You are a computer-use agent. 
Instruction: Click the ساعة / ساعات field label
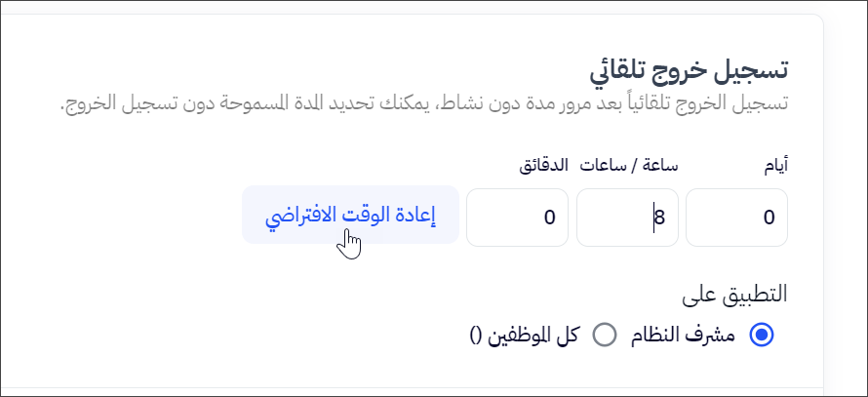[x=629, y=166]
